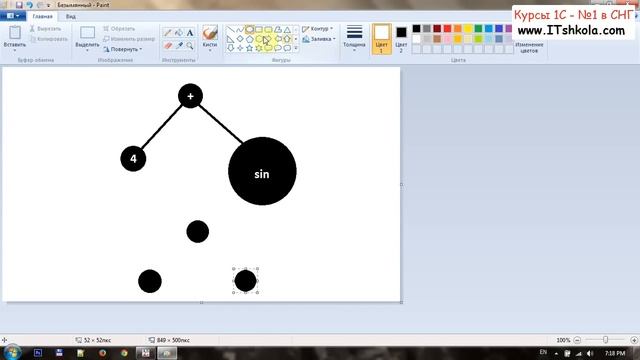640x360 pixels.
Task: Open the Windows Start button
Action: pos(12,352)
